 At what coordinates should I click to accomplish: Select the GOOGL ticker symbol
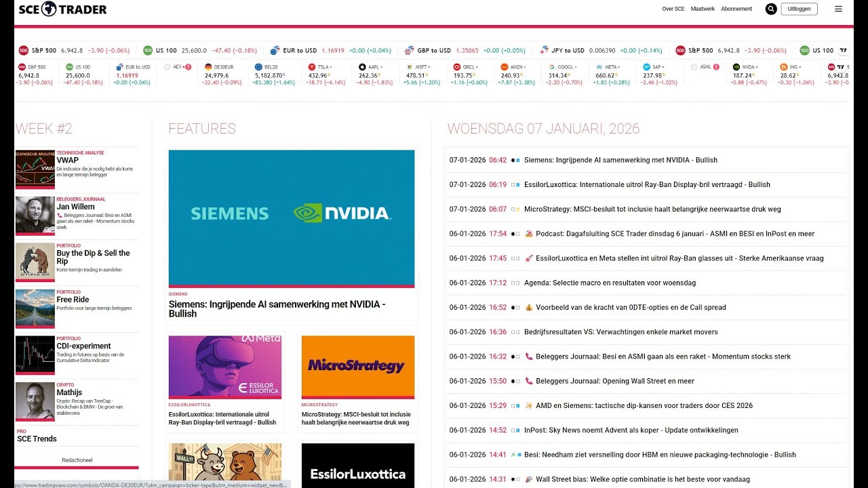563,75
